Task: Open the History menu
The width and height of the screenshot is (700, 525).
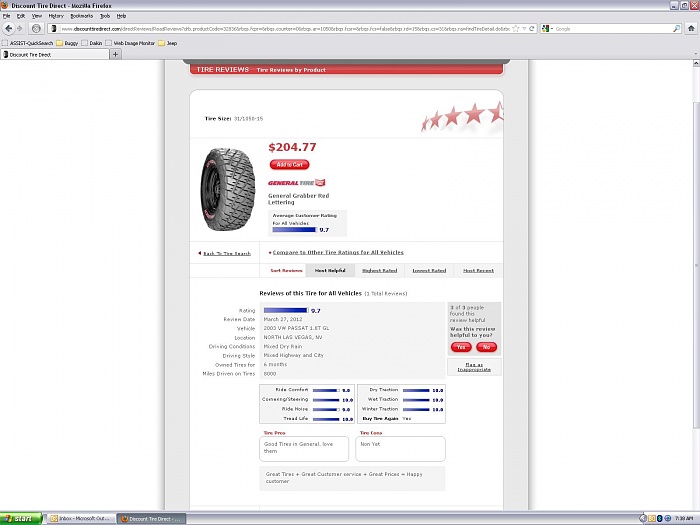Action: [56, 16]
